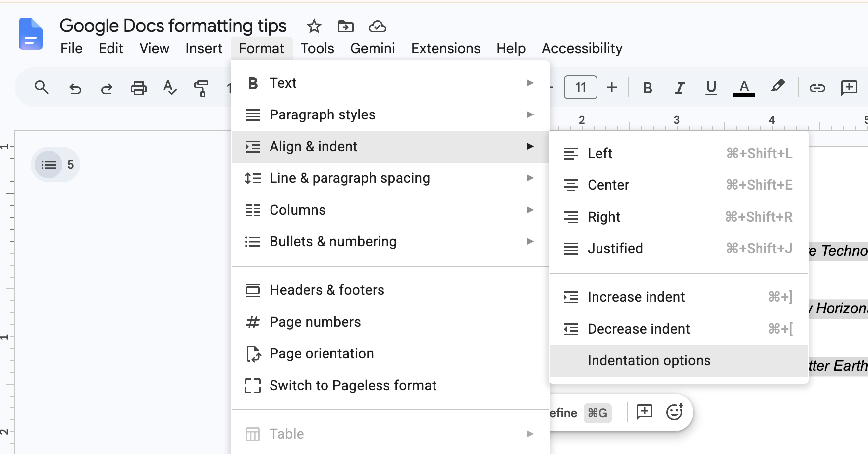868x454 pixels.
Task: Click the search menus magnifier icon
Action: point(41,88)
